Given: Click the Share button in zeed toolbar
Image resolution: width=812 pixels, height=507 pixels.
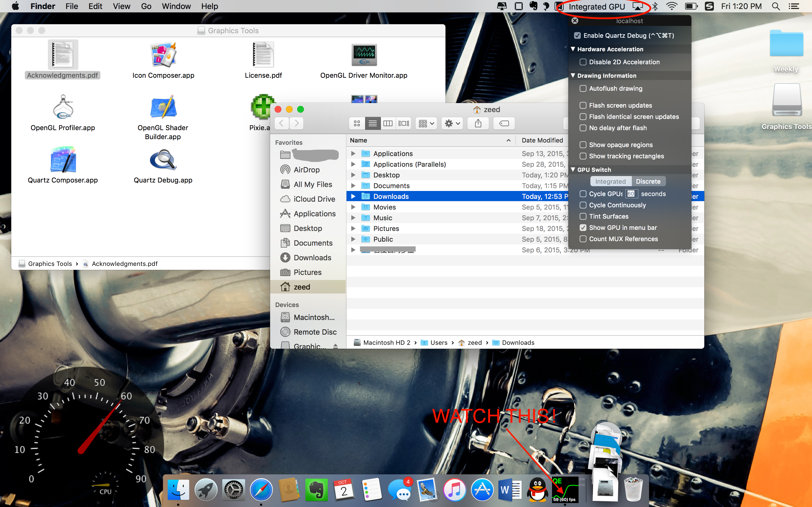Looking at the screenshot, I should click(478, 123).
